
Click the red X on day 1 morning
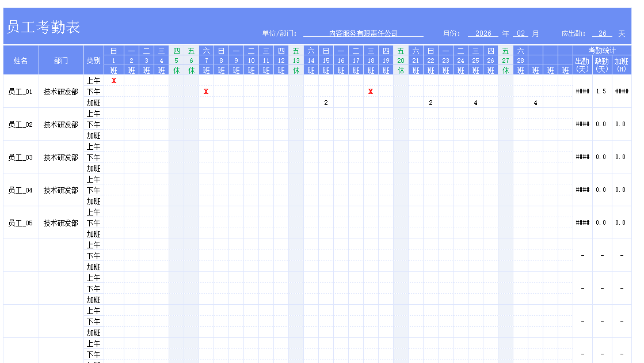tap(114, 81)
